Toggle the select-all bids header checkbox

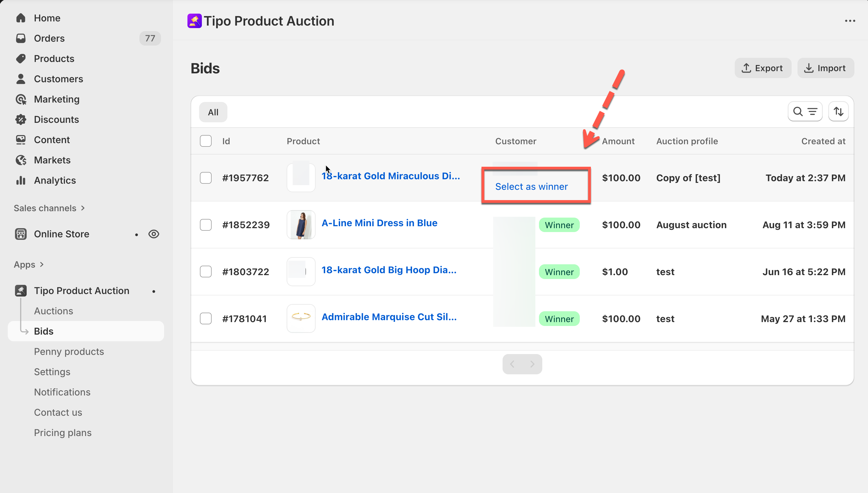[206, 141]
